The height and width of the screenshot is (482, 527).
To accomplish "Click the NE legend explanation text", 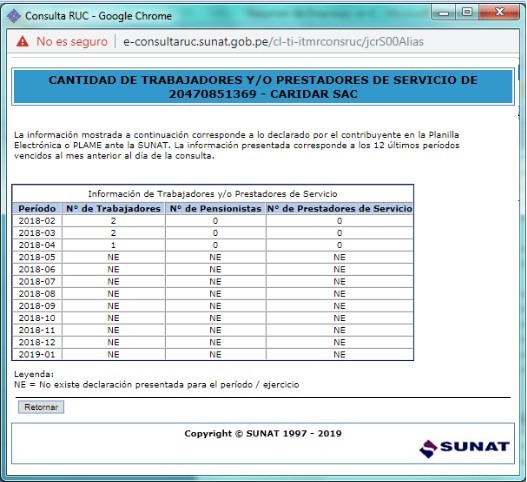I will 156,385.
